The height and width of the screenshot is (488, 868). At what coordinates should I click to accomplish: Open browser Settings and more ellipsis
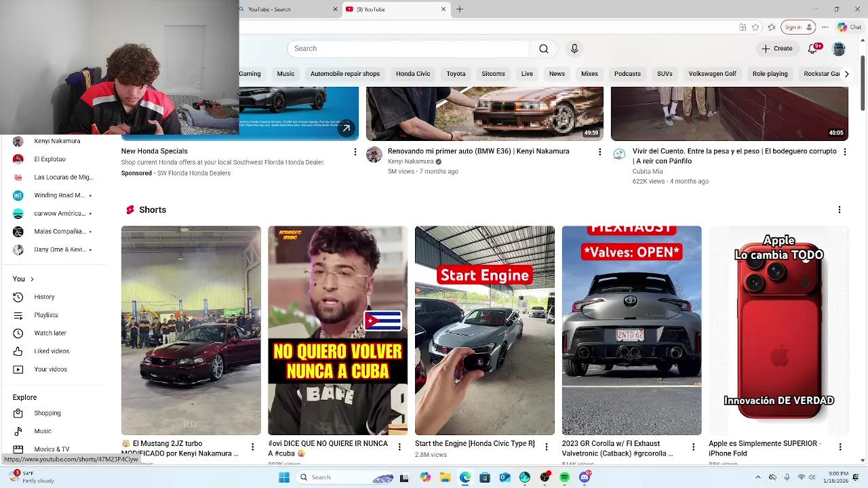(825, 27)
